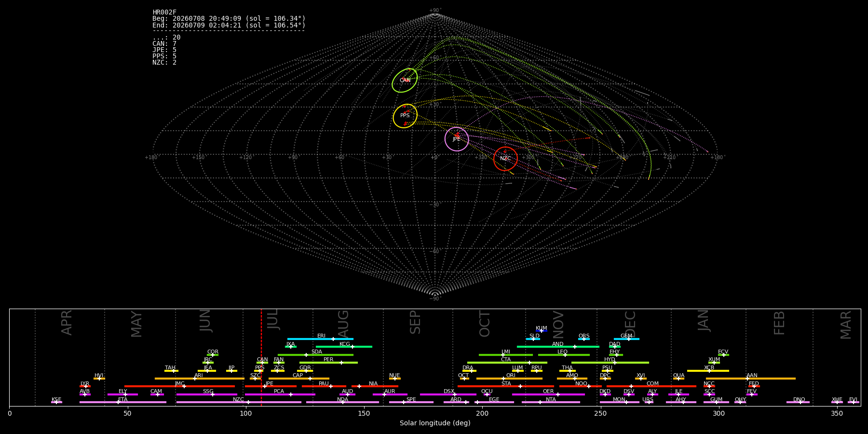The image size is (868, 434).
Task: Select the JPE pink radiant circle
Action: point(457,139)
